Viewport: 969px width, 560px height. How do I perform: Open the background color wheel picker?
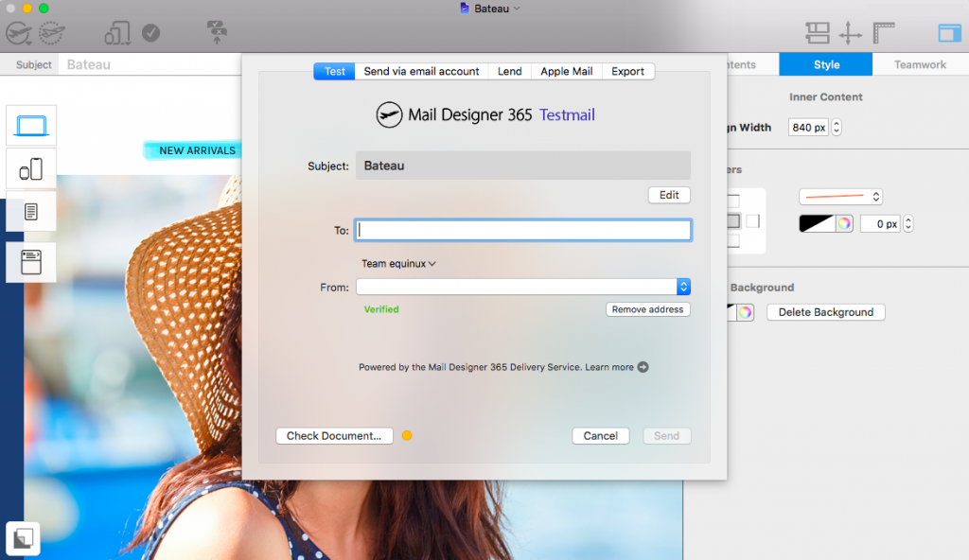(x=746, y=312)
